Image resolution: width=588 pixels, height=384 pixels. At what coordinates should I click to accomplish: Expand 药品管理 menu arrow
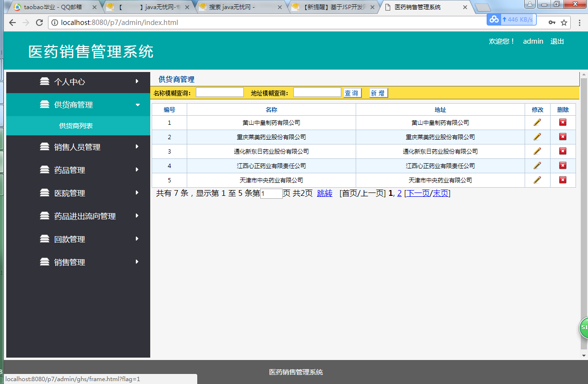click(137, 169)
